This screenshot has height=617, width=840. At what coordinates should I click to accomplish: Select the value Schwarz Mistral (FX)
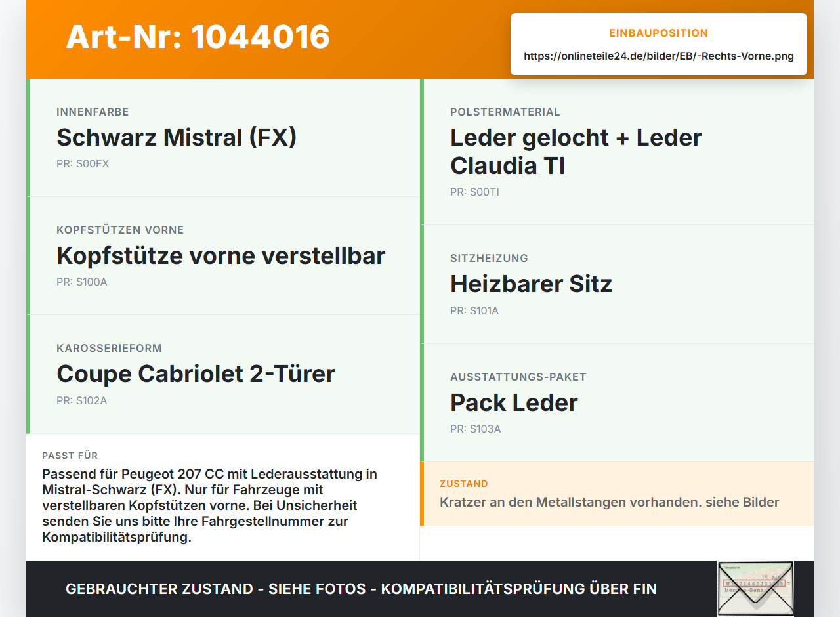177,138
